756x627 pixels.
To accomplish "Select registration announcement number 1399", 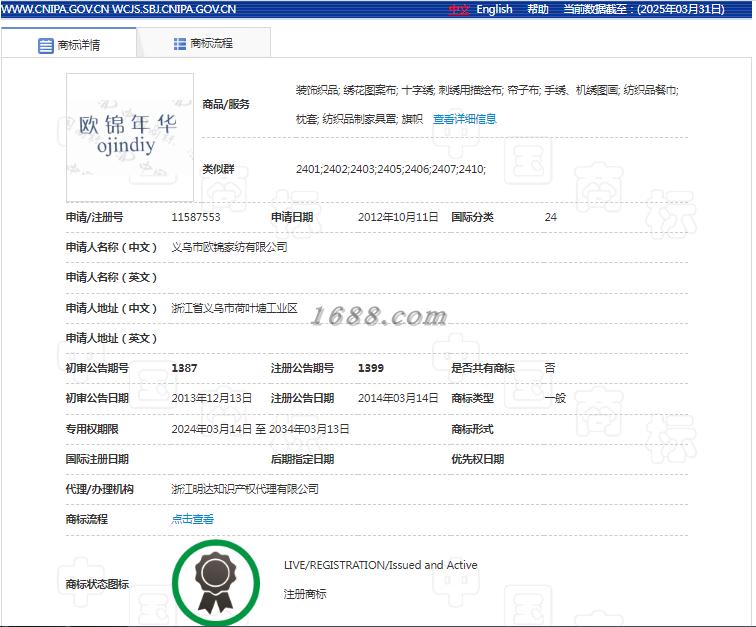I will 371,368.
